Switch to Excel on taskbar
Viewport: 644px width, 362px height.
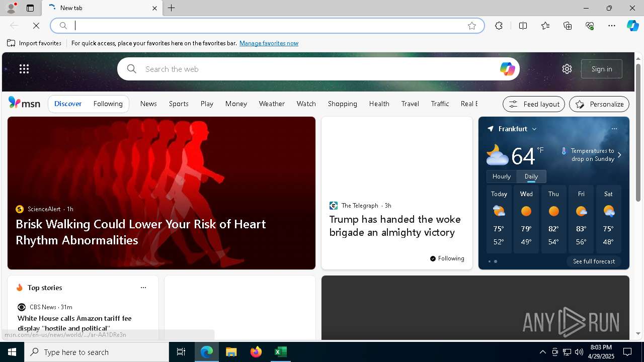click(x=281, y=352)
